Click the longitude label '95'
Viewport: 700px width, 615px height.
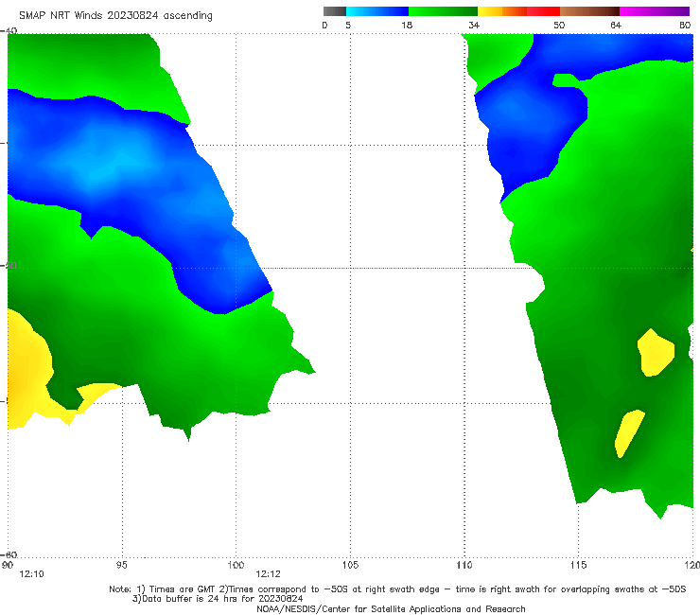click(121, 566)
